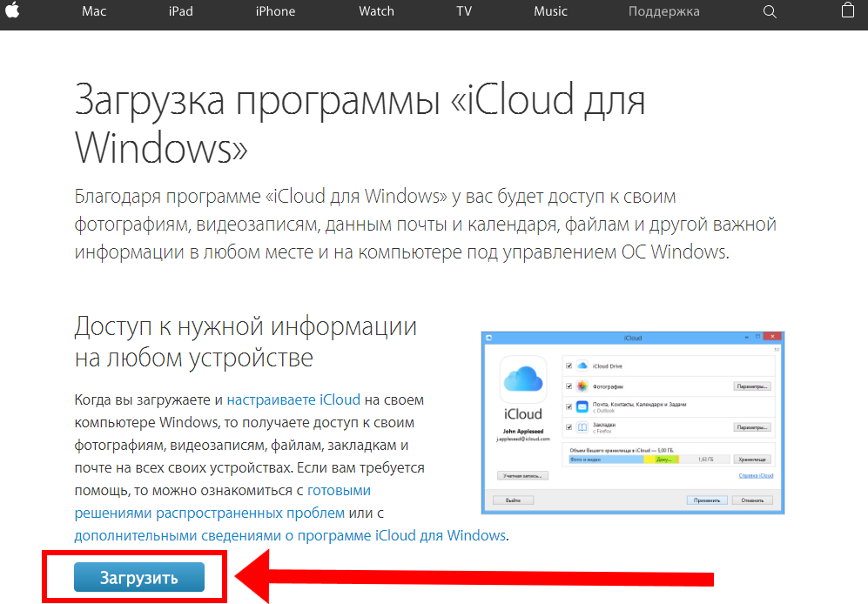Click the Apple logo in navigation bar

pyautogui.click(x=13, y=11)
